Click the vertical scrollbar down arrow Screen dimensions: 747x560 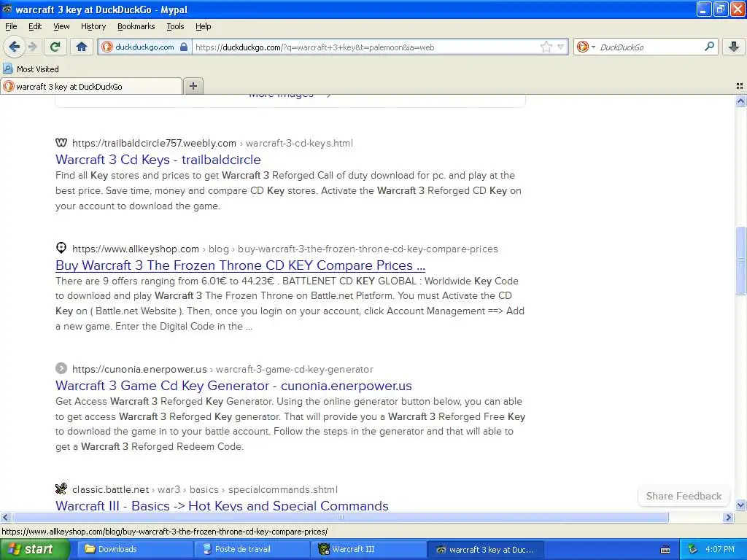740,505
